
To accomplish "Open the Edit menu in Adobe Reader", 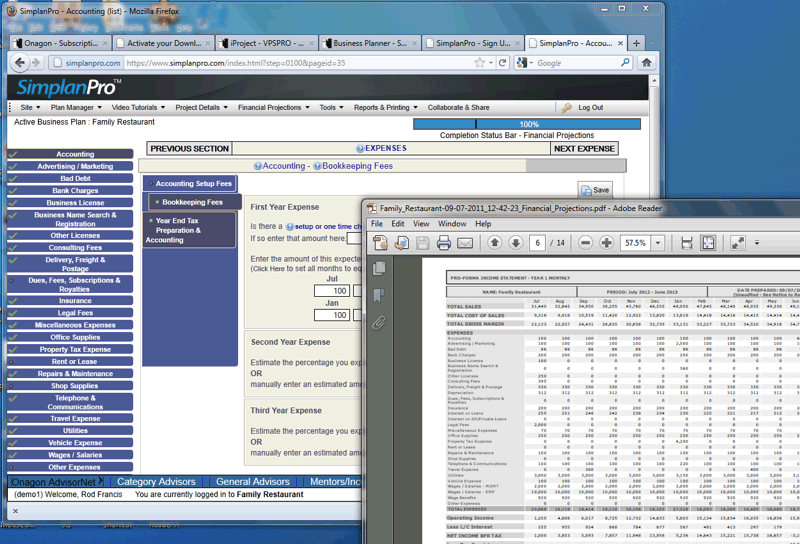I will tap(398, 224).
